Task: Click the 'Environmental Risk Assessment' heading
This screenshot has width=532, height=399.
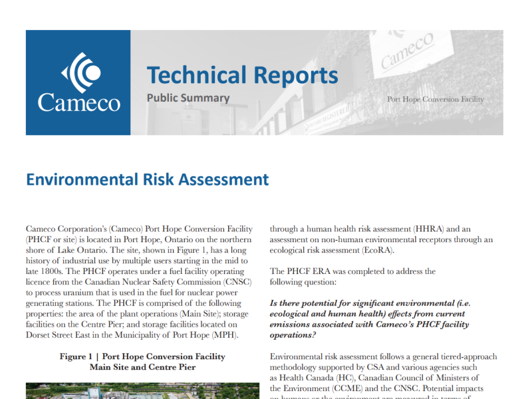Action: [147, 180]
